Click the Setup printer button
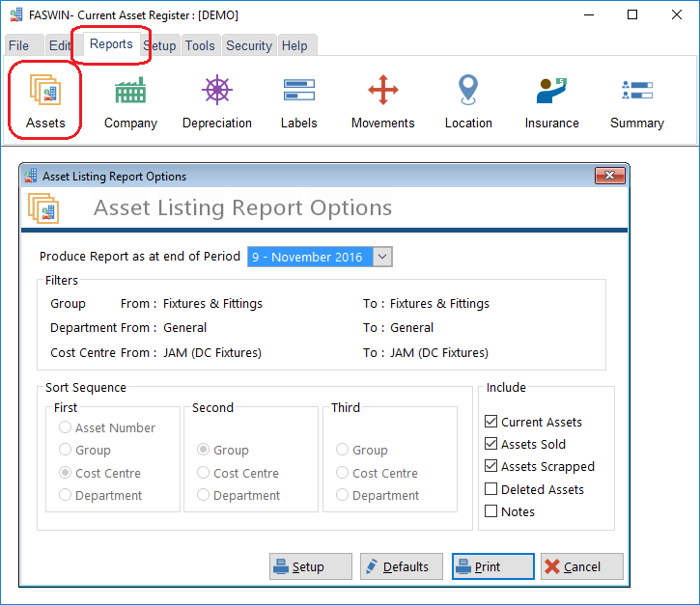Image resolution: width=700 pixels, height=605 pixels. point(311,566)
